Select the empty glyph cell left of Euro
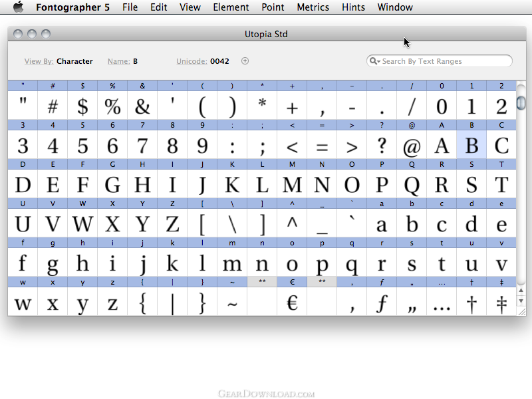This screenshot has height=399, width=532. [262, 302]
